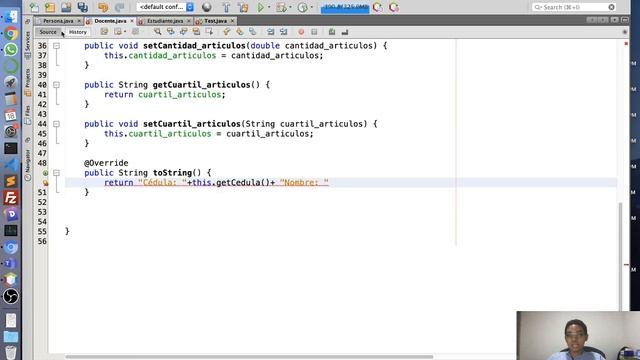This screenshot has height=360, width=640.
Task: Toggle Rectangular Selection icon
Action: point(209,32)
